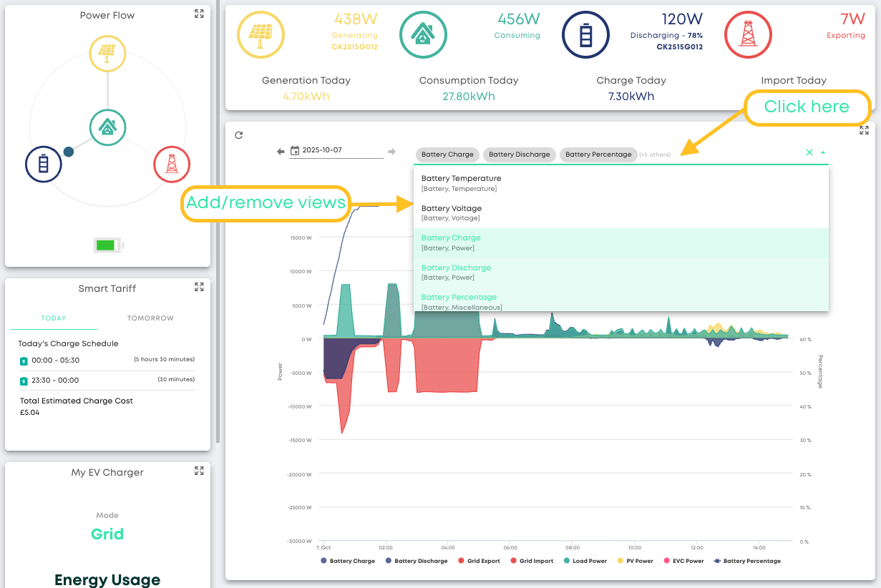Clear all selected views with X
Image resolution: width=881 pixels, height=588 pixels.
pyautogui.click(x=809, y=152)
